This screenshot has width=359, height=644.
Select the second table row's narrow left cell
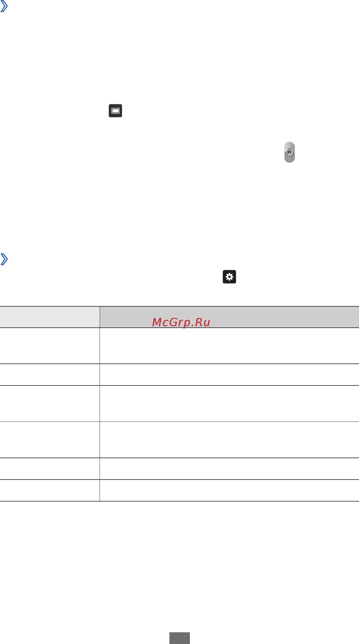(x=50, y=375)
